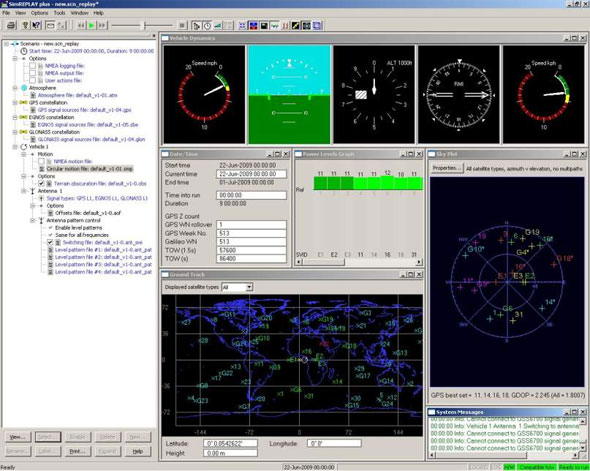Click the Latitude field in Ground Track

click(x=230, y=443)
